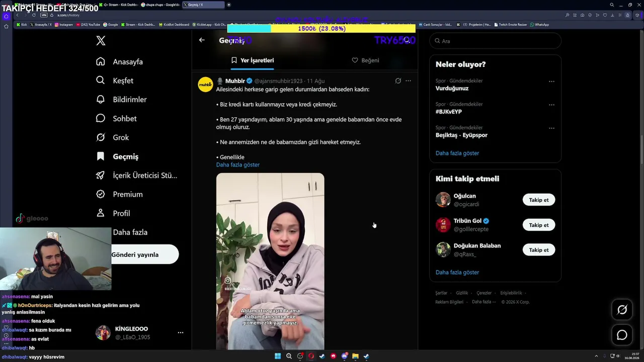Open taskbar search
This screenshot has height=362, width=644.
click(289, 356)
